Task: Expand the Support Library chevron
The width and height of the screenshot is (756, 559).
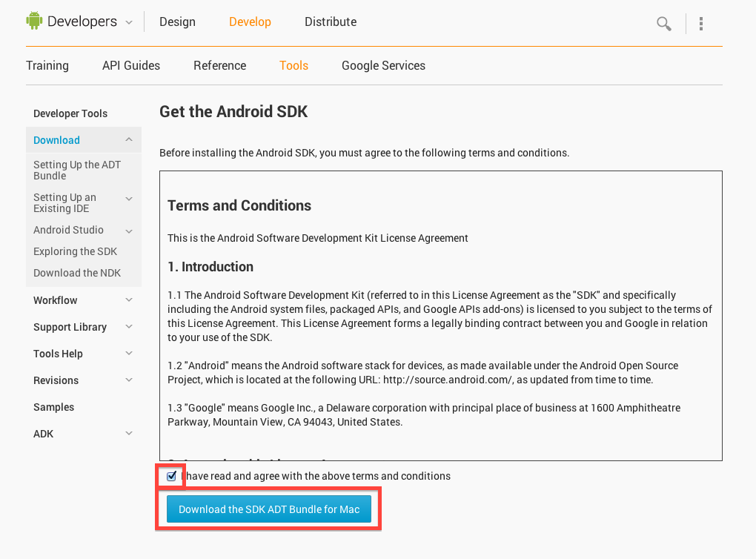Action: pos(129,326)
